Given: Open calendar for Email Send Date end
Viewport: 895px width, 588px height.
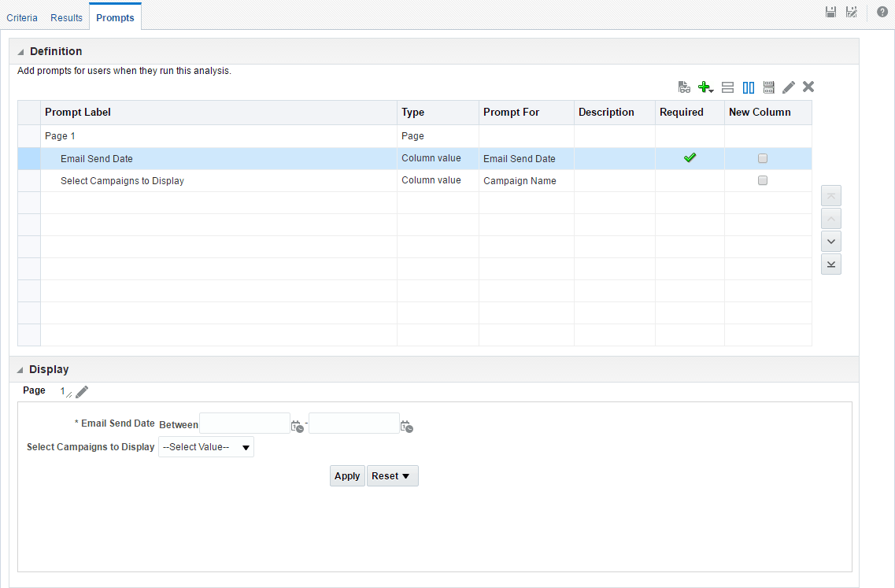Looking at the screenshot, I should click(x=406, y=427).
